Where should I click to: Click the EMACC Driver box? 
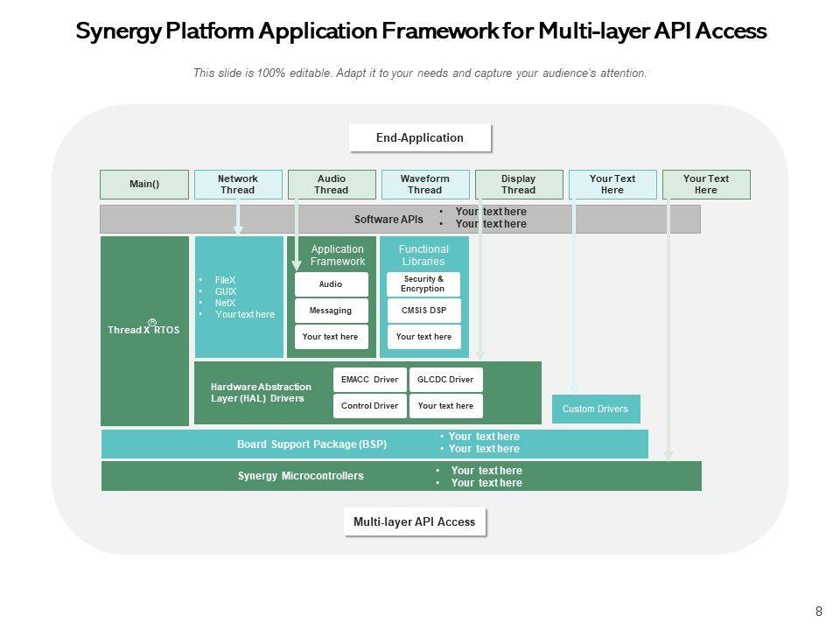(369, 380)
